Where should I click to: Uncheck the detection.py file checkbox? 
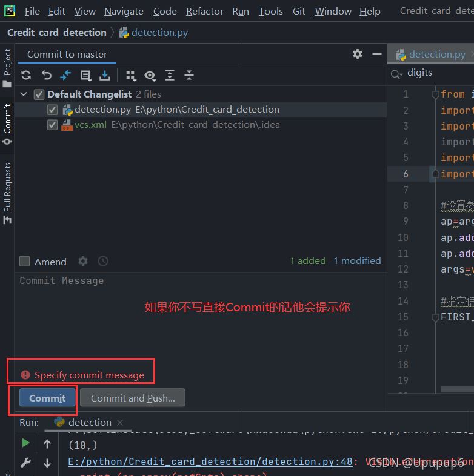tap(52, 110)
